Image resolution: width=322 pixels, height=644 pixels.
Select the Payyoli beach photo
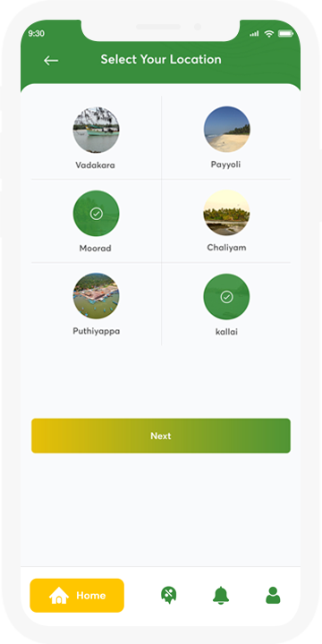(226, 130)
